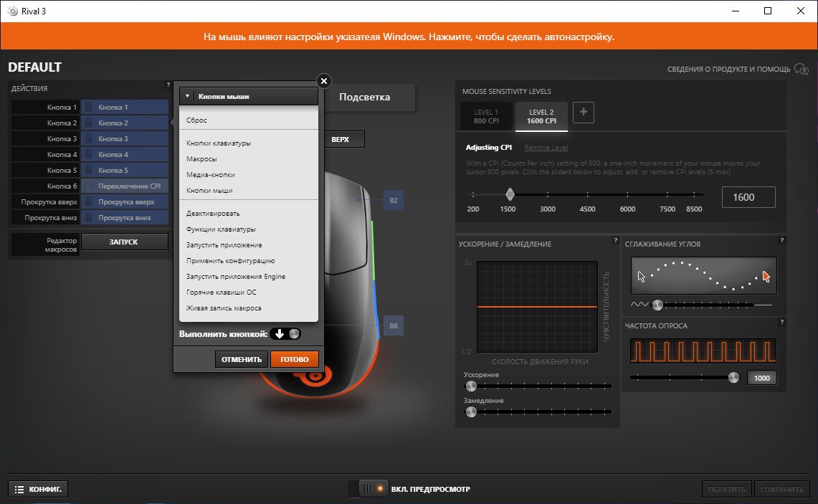Click the Remove Level link

pyautogui.click(x=546, y=148)
